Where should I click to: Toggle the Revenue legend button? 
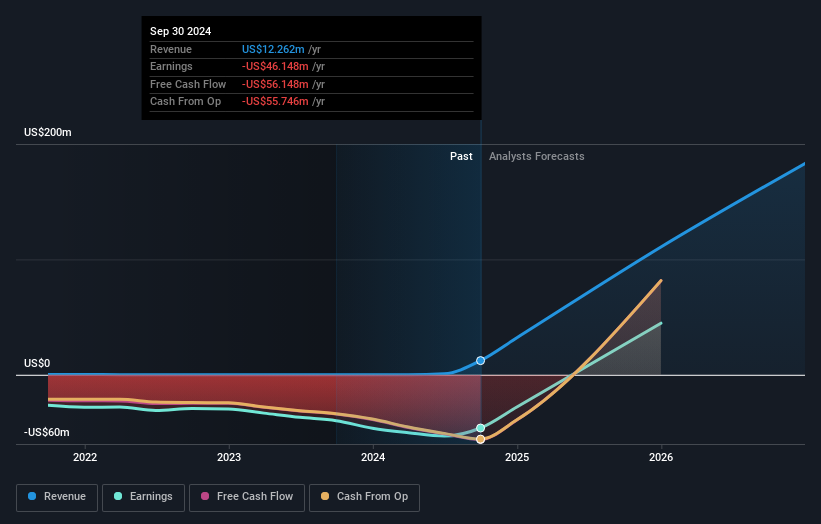57,497
